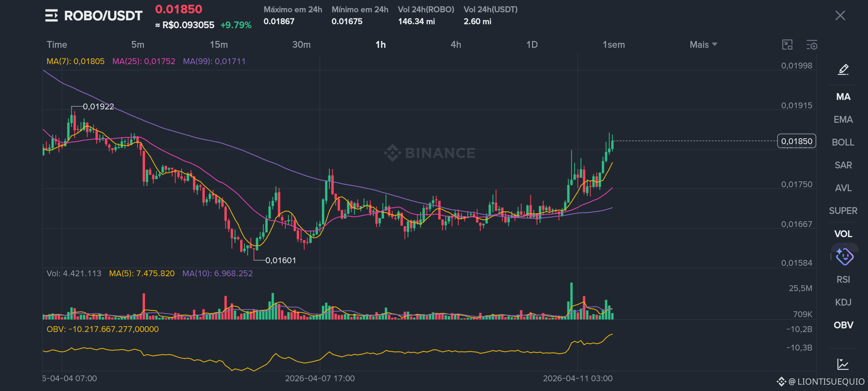This screenshot has height=391, width=868.
Task: Click the 0,01601 low price marker
Action: pos(281,260)
